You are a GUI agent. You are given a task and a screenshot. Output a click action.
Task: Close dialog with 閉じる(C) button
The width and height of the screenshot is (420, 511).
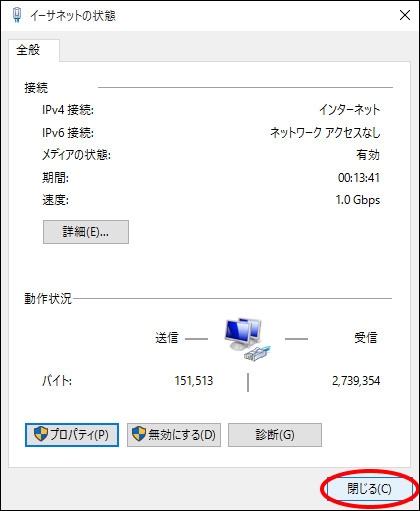tap(369, 489)
